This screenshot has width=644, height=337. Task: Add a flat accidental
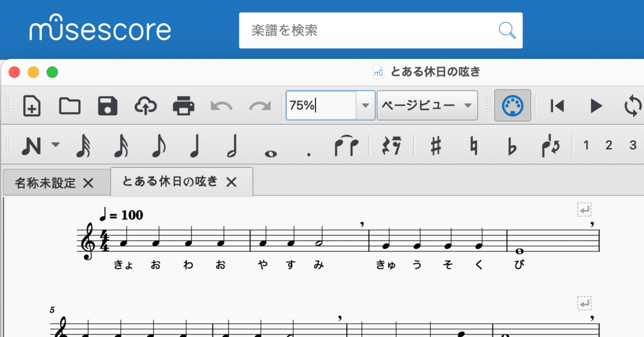pos(511,146)
